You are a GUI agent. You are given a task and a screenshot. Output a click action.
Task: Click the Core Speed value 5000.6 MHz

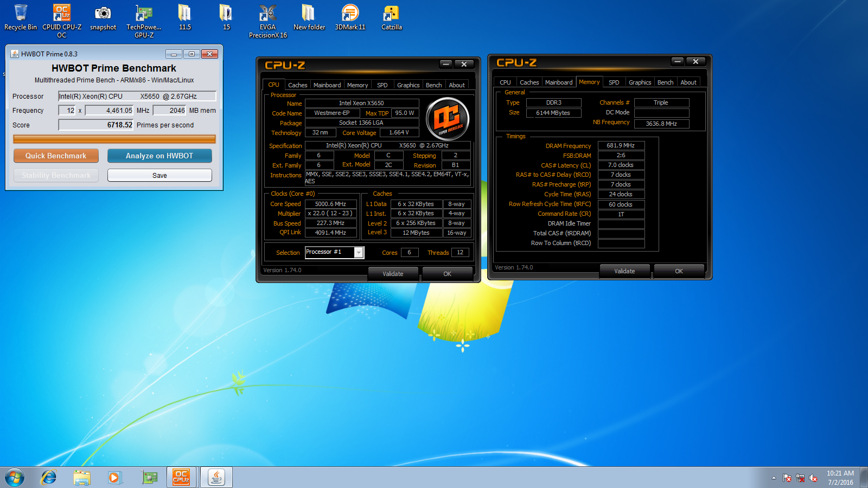(x=330, y=204)
